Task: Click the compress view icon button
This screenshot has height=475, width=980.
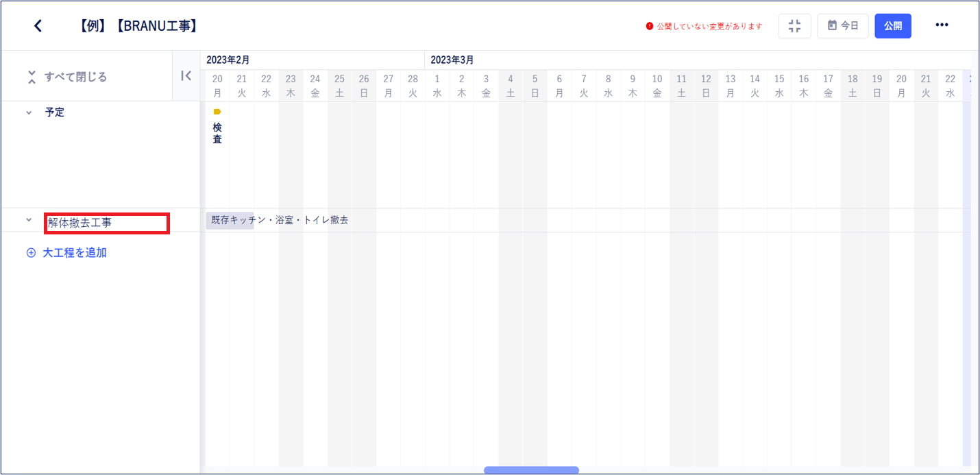Action: coord(794,26)
